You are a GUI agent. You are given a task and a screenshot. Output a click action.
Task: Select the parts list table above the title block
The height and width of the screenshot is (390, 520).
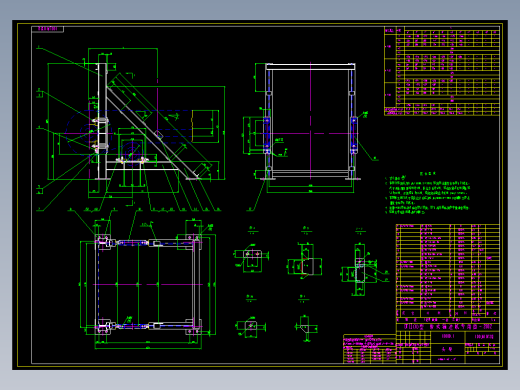[x=448, y=271]
